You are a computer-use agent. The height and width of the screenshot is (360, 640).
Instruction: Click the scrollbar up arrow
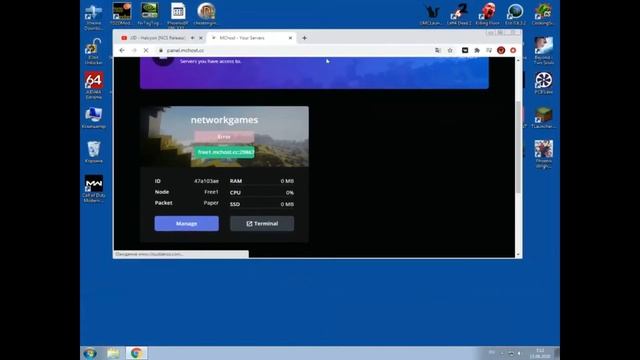(518, 60)
